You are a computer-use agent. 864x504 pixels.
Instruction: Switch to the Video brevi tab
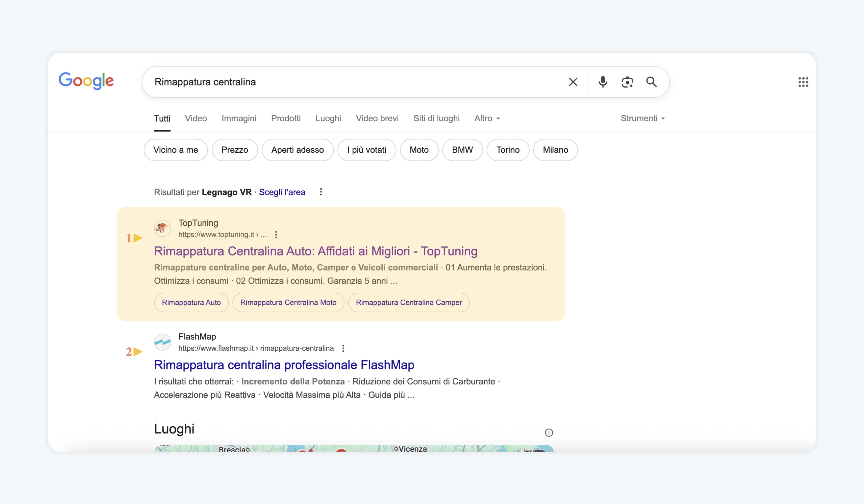(377, 119)
